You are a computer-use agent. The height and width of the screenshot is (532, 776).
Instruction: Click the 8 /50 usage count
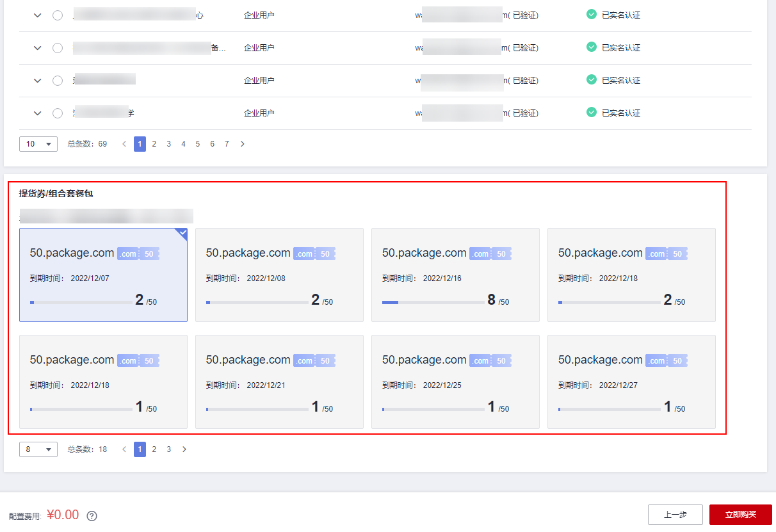click(x=498, y=300)
